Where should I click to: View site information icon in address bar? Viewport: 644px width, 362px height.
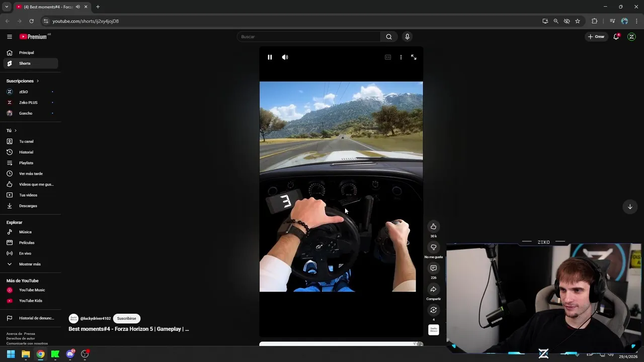pos(46,21)
